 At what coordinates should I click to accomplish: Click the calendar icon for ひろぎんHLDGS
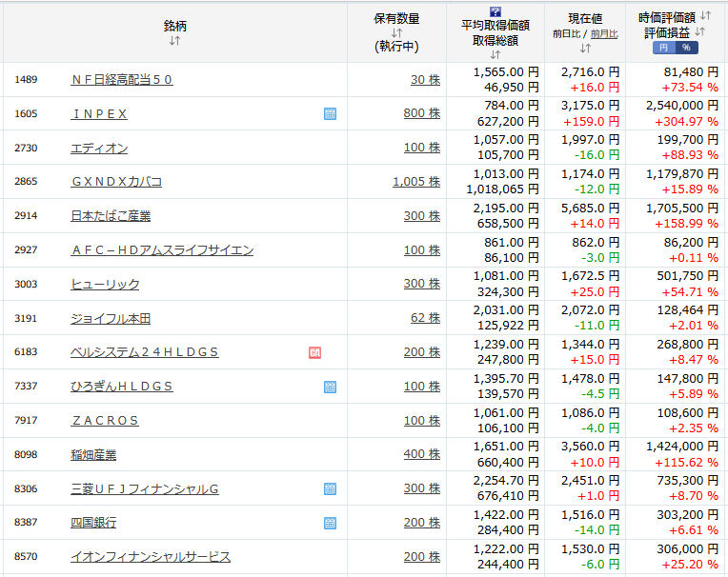[x=330, y=387]
